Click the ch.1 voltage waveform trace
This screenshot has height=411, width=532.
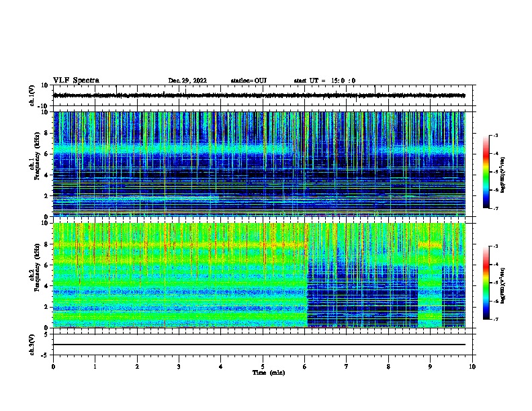(259, 95)
